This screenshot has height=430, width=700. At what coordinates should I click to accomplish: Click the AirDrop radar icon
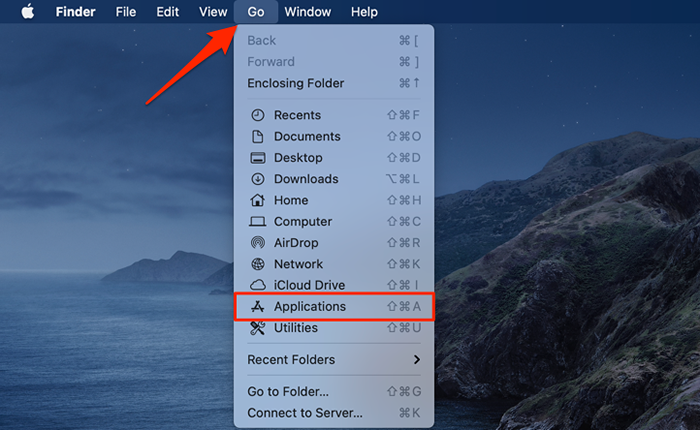pyautogui.click(x=258, y=242)
